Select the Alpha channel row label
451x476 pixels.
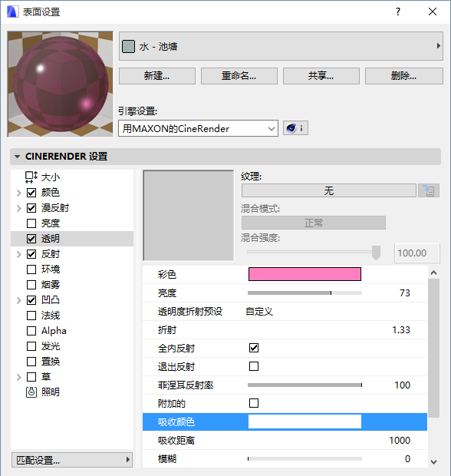[54, 331]
